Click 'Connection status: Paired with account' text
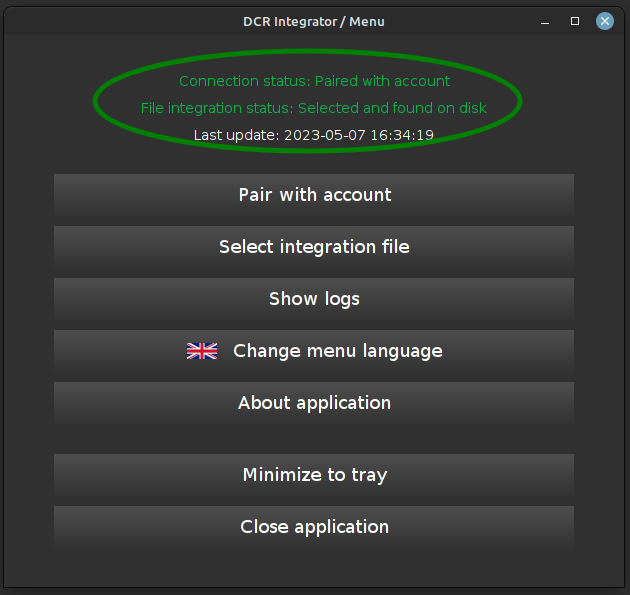Viewport: 630px width, 595px height. point(315,81)
